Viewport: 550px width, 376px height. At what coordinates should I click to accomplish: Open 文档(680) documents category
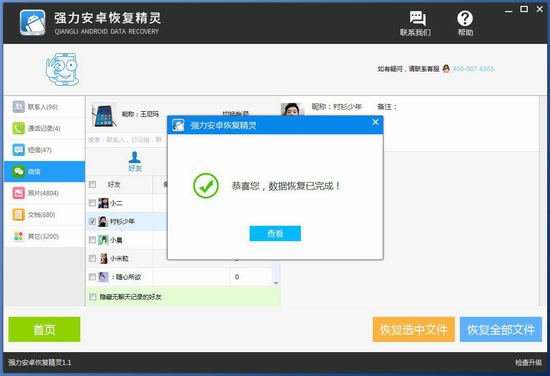[x=45, y=215]
